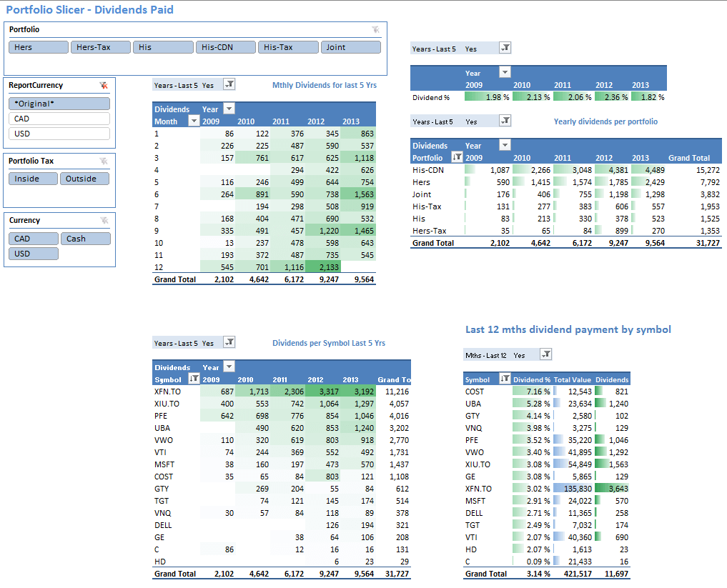Screen dimensions: 727x588
Task: Toggle Cash in the Currency slicer
Action: (85, 239)
